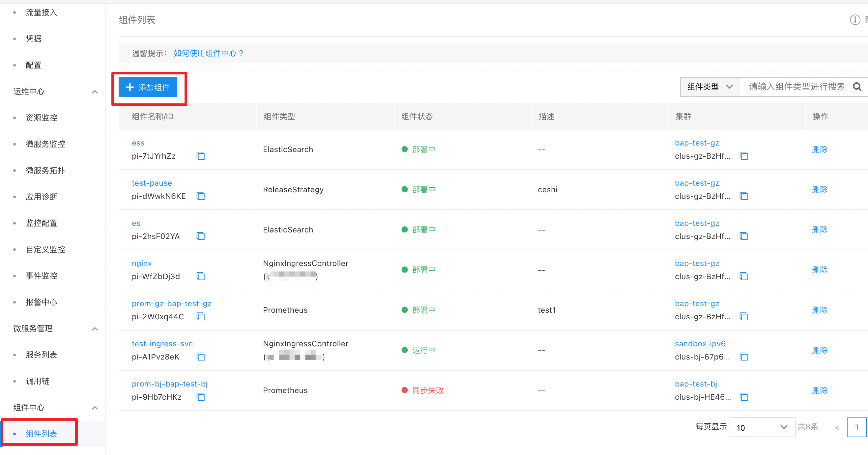The height and width of the screenshot is (455, 868).
Task: Delete the test-ingress-svc component
Action: (820, 350)
